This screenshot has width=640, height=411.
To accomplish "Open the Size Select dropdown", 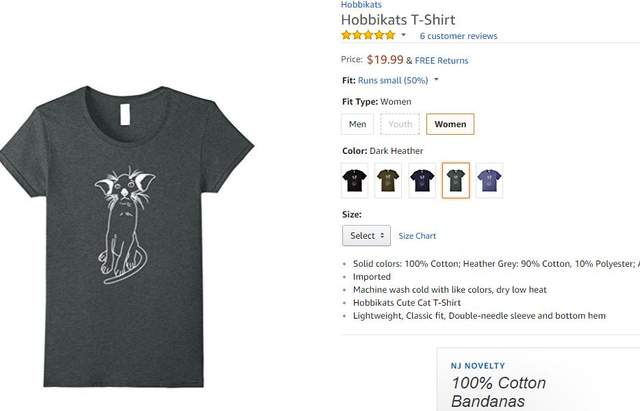I will pos(365,236).
